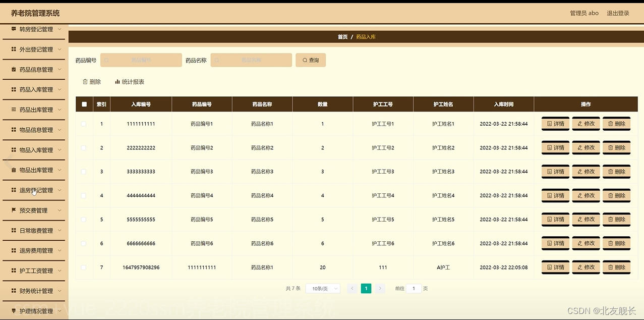This screenshot has height=320, width=644.
Task: Click the trash icon on the 删除 toolbar button
Action: click(x=86, y=81)
